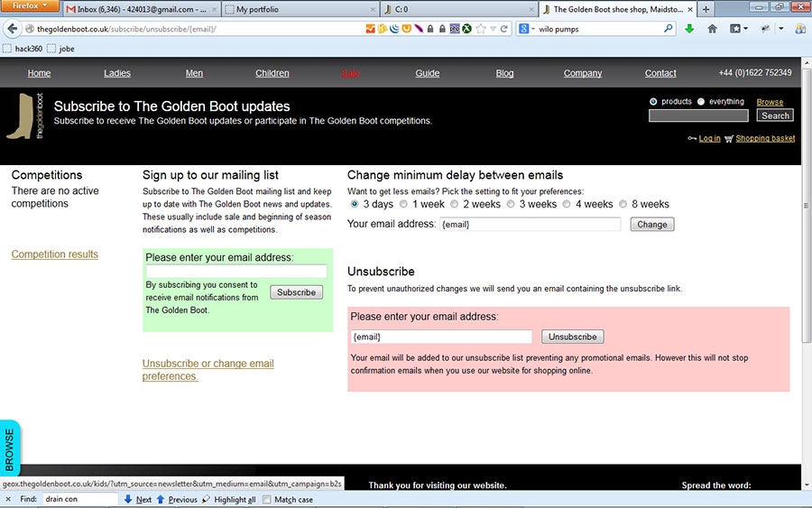This screenshot has width=812, height=508.
Task: Open Ladies navigation menu
Action: click(x=117, y=73)
